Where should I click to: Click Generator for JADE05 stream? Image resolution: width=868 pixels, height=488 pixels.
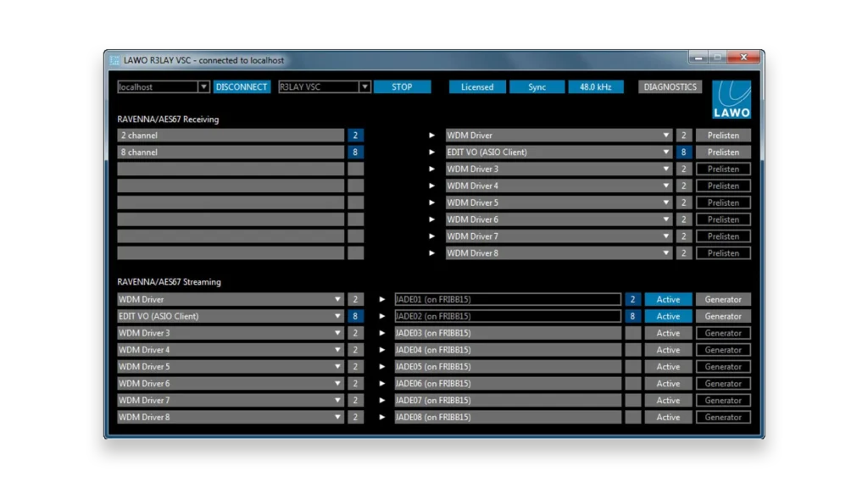[723, 367]
